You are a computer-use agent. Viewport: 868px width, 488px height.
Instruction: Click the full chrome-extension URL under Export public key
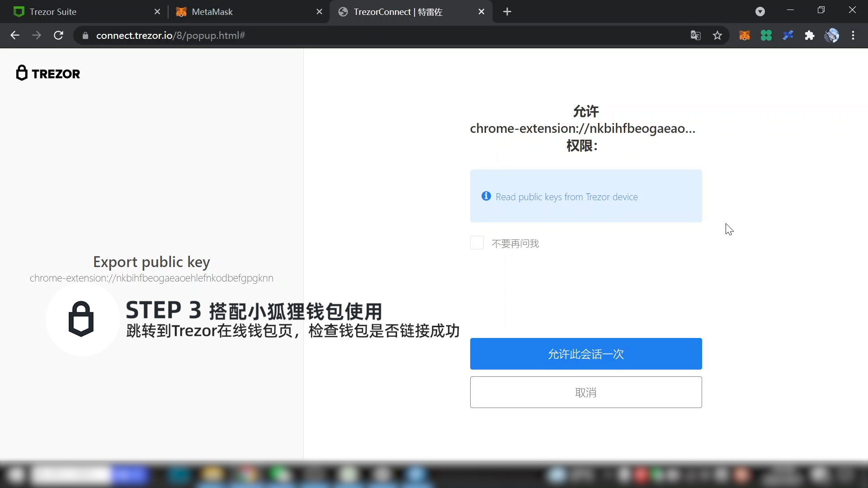coord(151,278)
